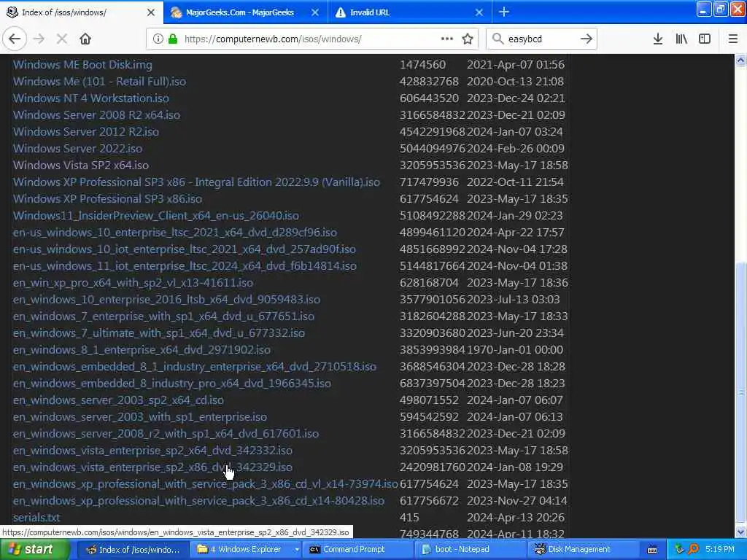Click en_windows_vista_enterprise_sp2_x64 iso link
The width and height of the screenshot is (747, 560).
153,450
